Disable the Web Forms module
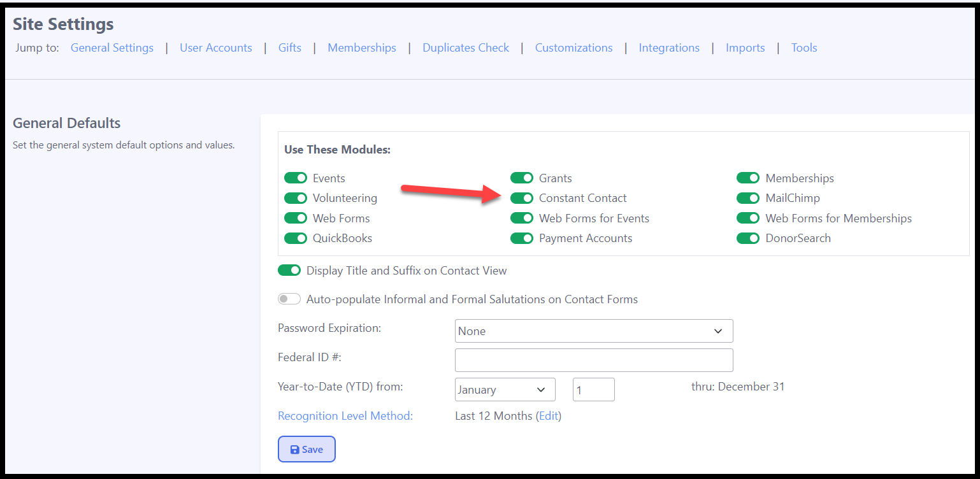This screenshot has width=980, height=479. [x=296, y=218]
